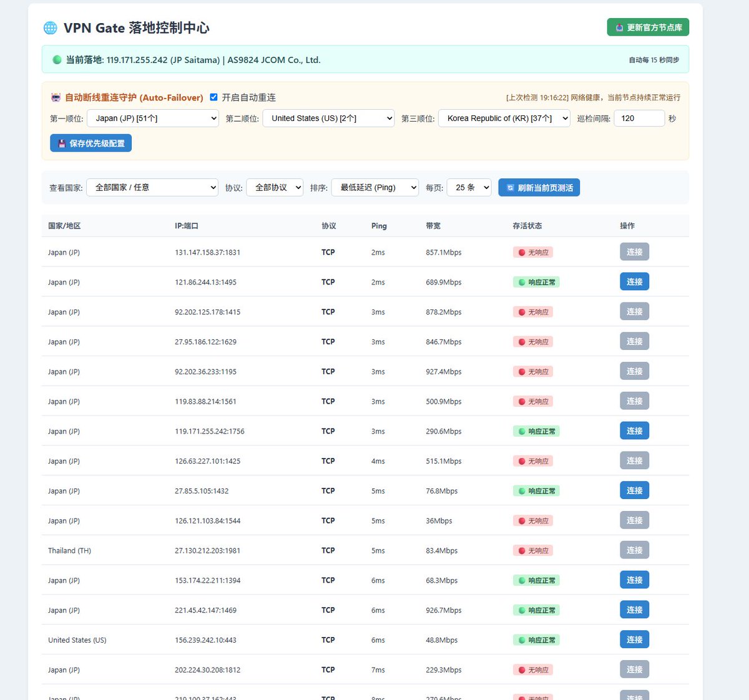Viewport: 749px width, 700px height.
Task: Click the 刷新当前页测活 button
Action: click(539, 188)
